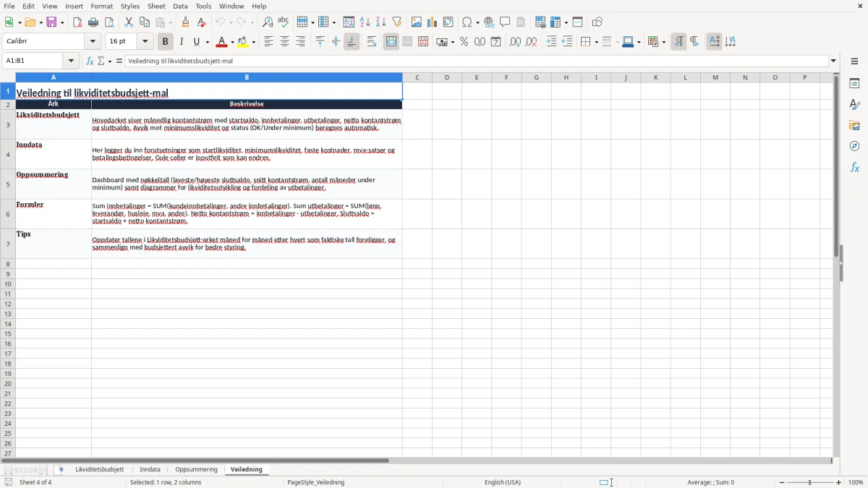Image resolution: width=868 pixels, height=488 pixels.
Task: Open font color dropdown arrow
Action: point(231,43)
